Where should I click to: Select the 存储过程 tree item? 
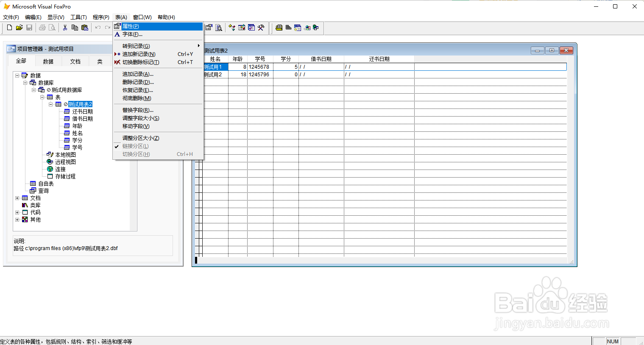click(65, 176)
